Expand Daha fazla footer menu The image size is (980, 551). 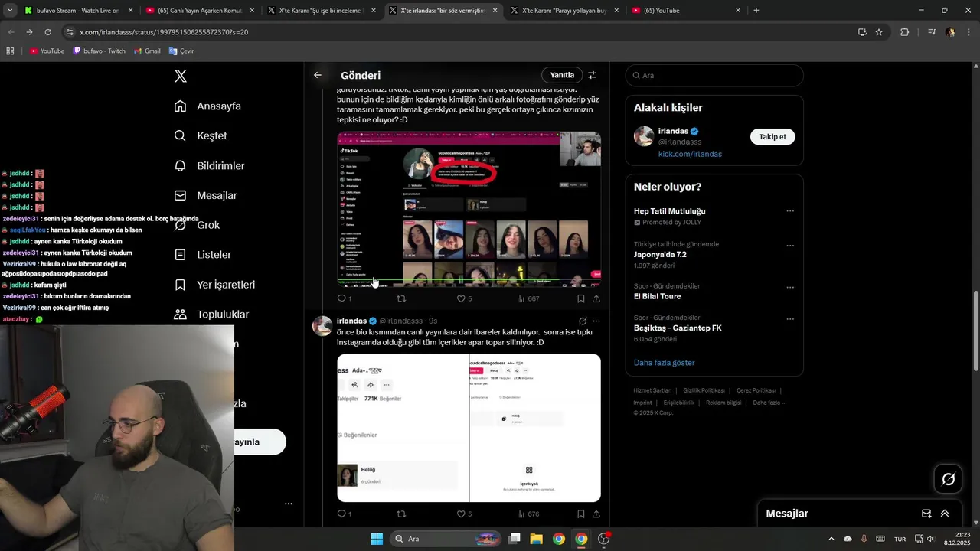pyautogui.click(x=769, y=403)
